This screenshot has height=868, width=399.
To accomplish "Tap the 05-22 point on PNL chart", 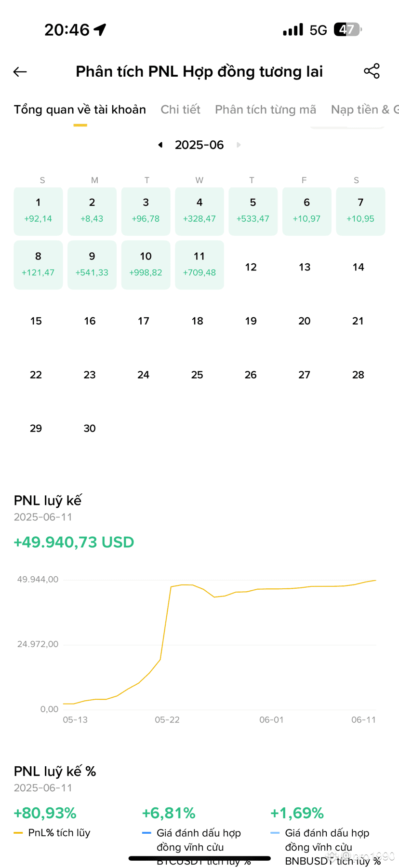I will [167, 617].
